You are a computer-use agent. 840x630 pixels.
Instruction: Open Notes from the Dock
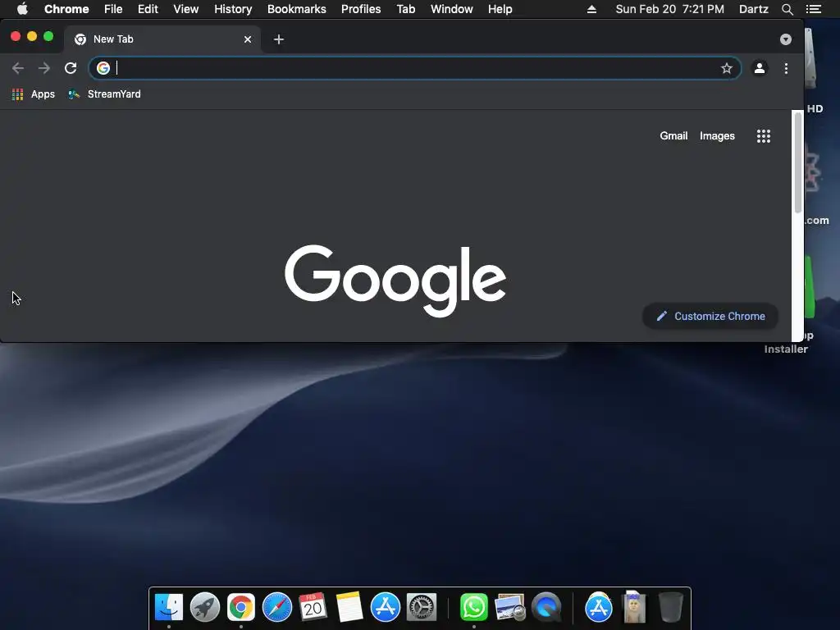(349, 607)
